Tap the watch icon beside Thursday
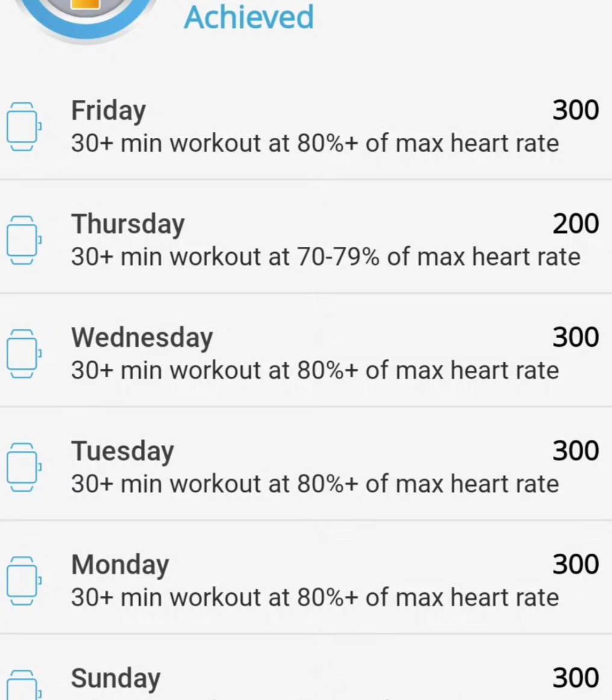The height and width of the screenshot is (700, 612). [x=22, y=240]
